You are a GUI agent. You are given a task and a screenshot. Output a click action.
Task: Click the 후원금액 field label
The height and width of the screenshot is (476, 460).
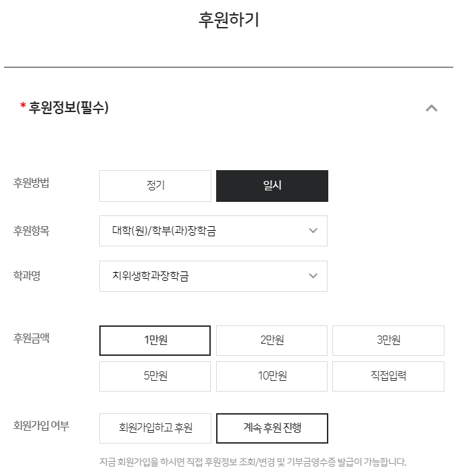coord(31,338)
